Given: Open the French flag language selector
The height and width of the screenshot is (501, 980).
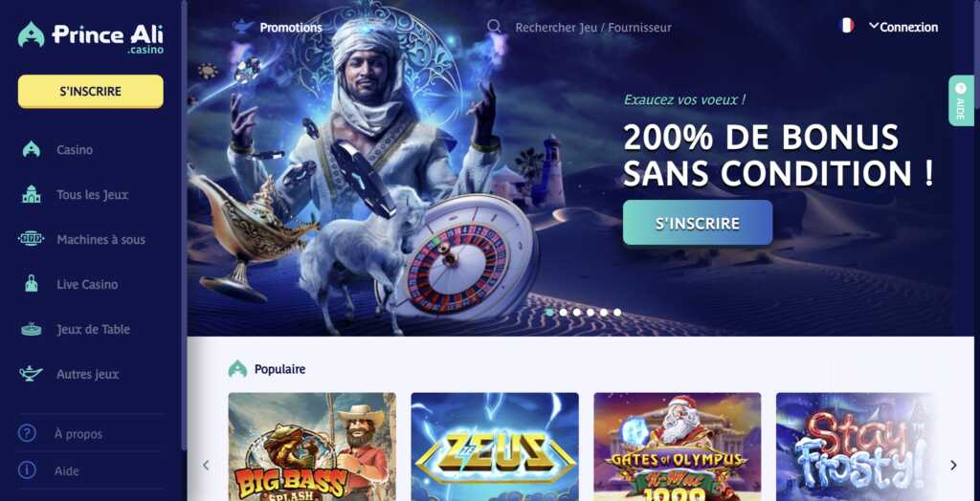Looking at the screenshot, I should pyautogui.click(x=847, y=26).
